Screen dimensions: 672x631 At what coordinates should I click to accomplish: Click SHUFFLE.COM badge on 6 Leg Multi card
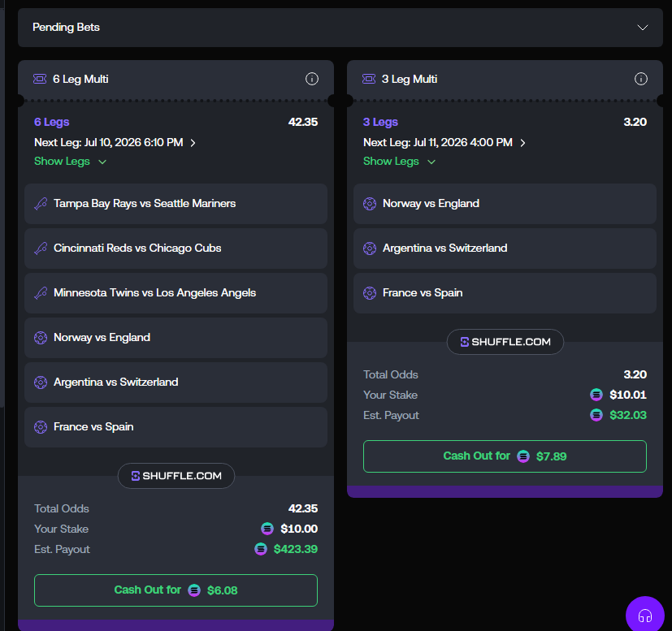click(176, 476)
